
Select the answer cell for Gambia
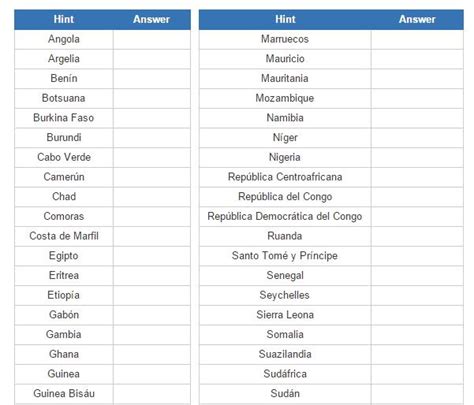tap(152, 334)
